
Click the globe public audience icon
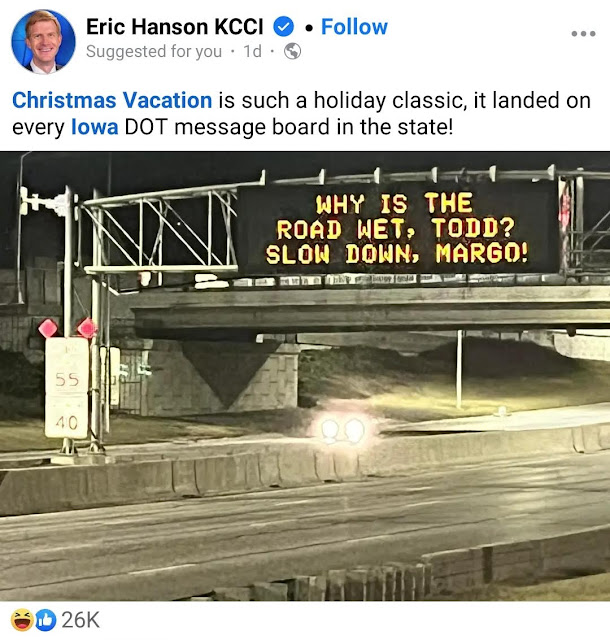[x=292, y=51]
